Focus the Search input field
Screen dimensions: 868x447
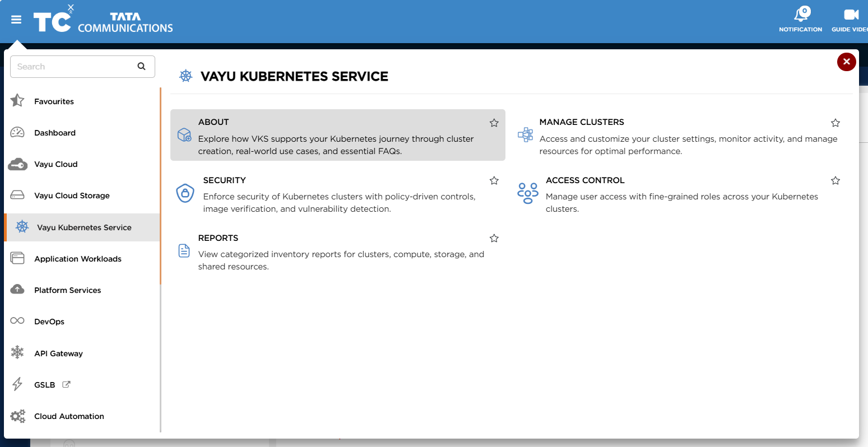pos(82,67)
